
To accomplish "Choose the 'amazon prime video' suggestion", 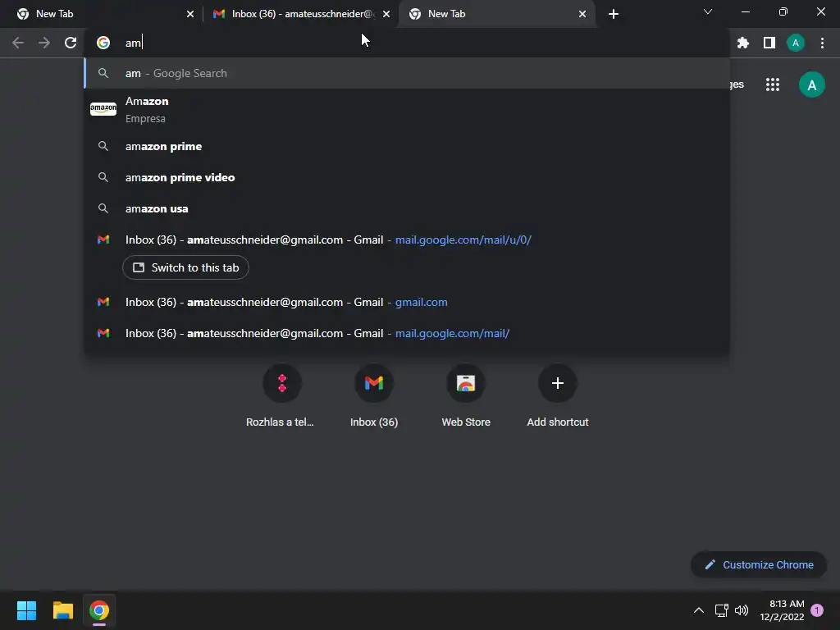I will pos(407,177).
